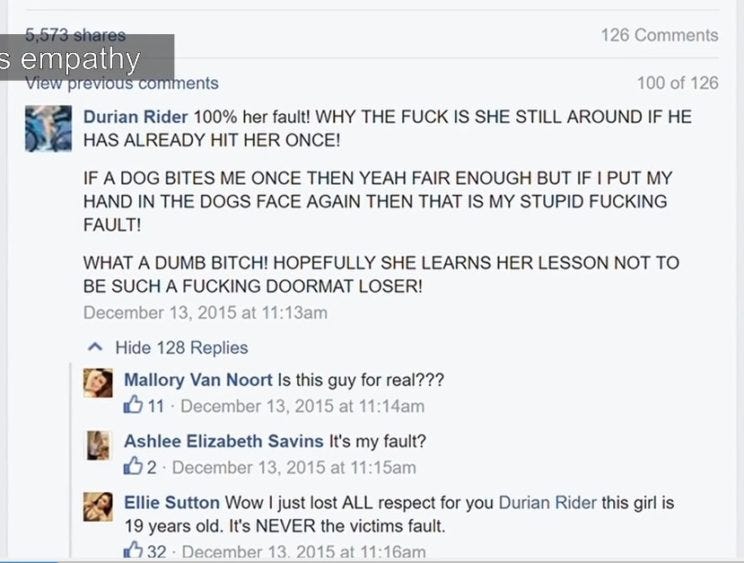
Task: Click Hide 128 Replies text
Action: tap(181, 348)
